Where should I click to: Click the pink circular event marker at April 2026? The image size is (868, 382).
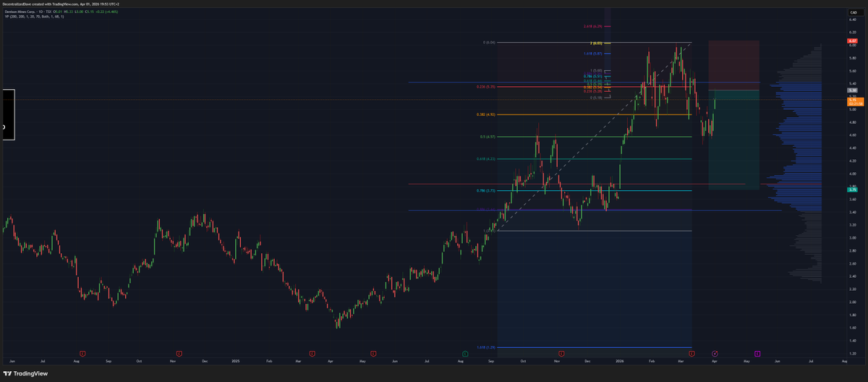coord(715,353)
